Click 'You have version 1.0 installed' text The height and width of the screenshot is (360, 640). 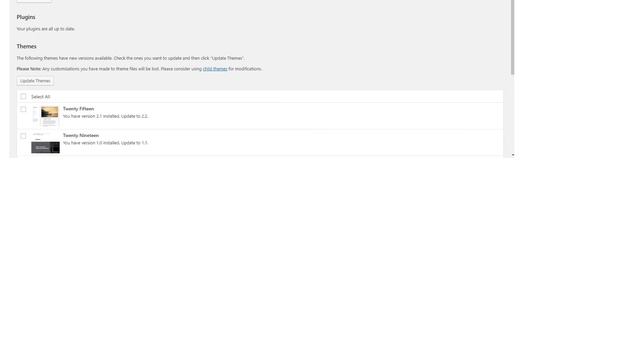coord(91,143)
